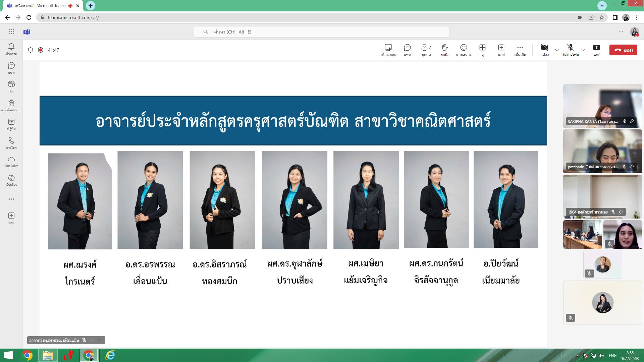Open the View layout options

click(x=482, y=50)
